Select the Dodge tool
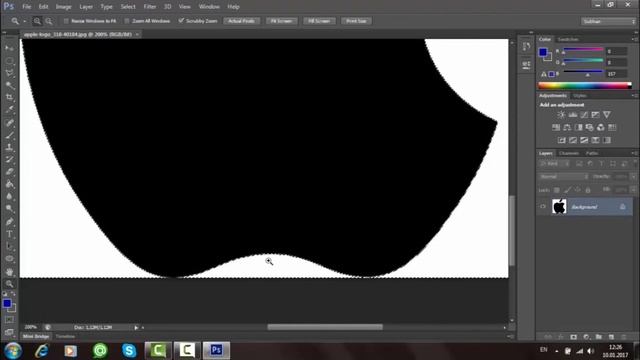Screen dimensions: 640x360 point(9,209)
